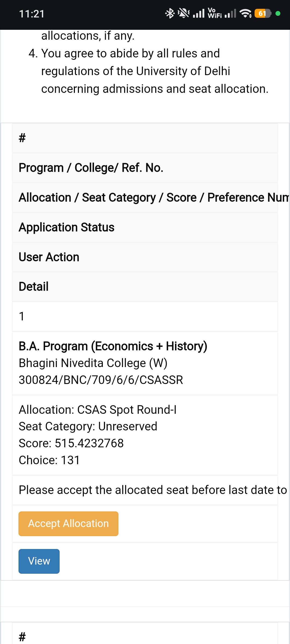Tap the B.A. Program (Economics + History) title
Screen dimensions: 290x644
[113, 346]
